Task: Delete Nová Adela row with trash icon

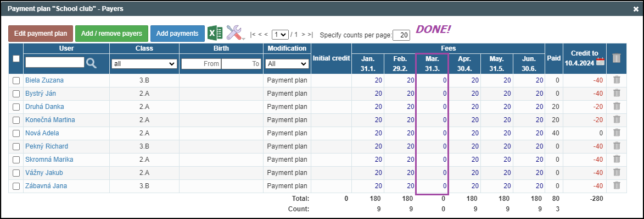Action: tap(617, 133)
